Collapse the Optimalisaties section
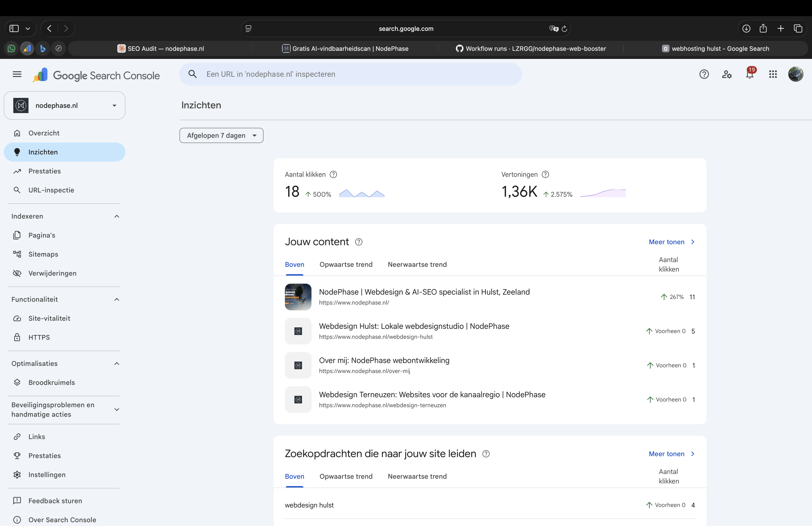Image resolution: width=812 pixels, height=526 pixels. tap(117, 363)
